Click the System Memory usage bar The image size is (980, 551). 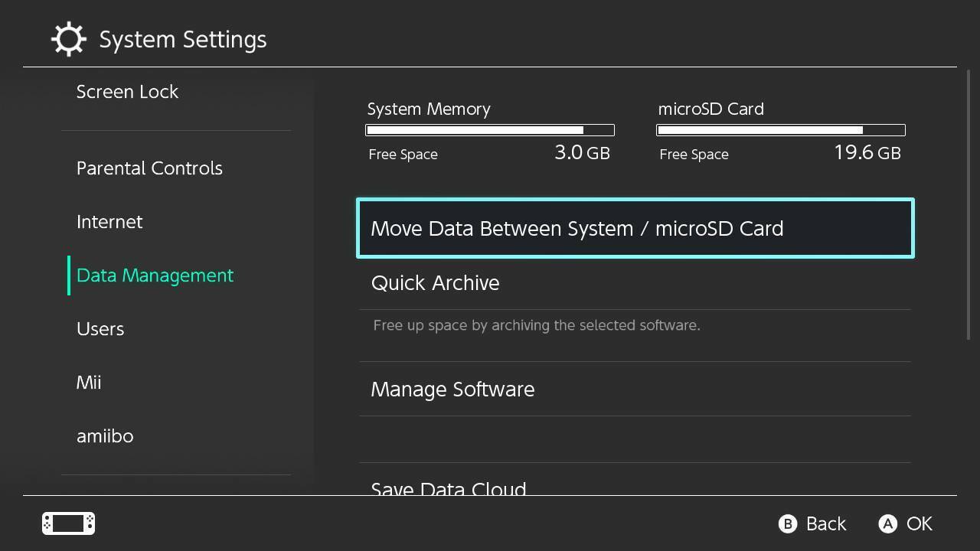pyautogui.click(x=490, y=130)
